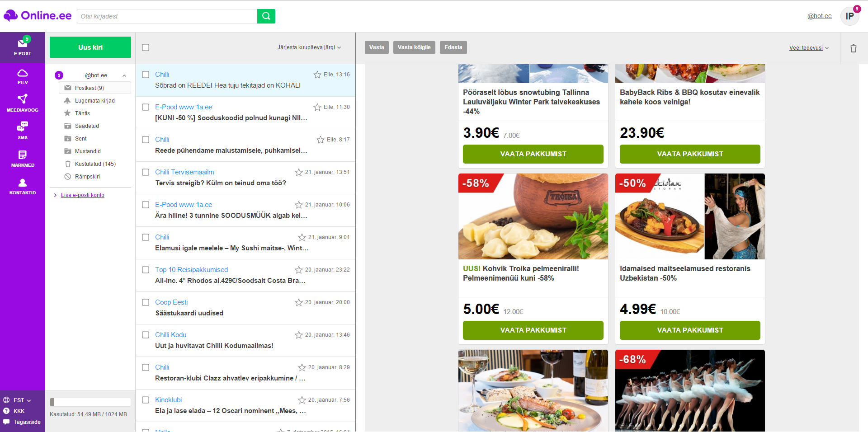The width and height of the screenshot is (868, 432).
Task: Click the green search magnifier button
Action: click(x=266, y=16)
